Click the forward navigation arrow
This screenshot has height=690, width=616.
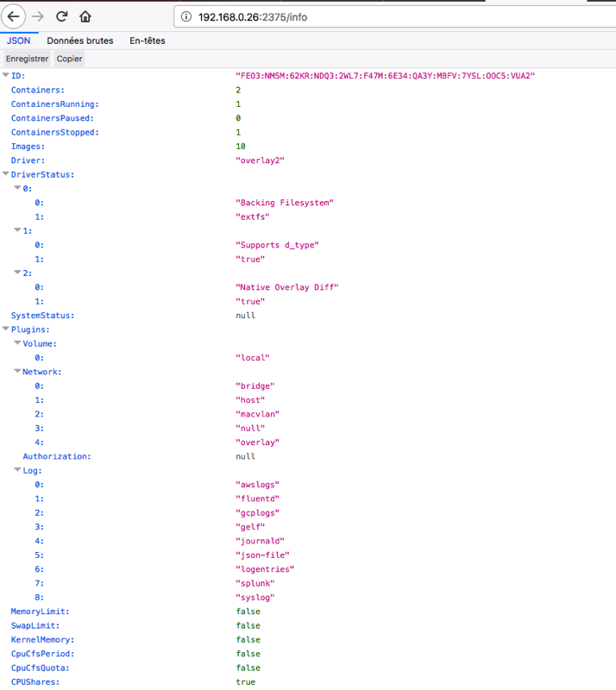pos(38,16)
